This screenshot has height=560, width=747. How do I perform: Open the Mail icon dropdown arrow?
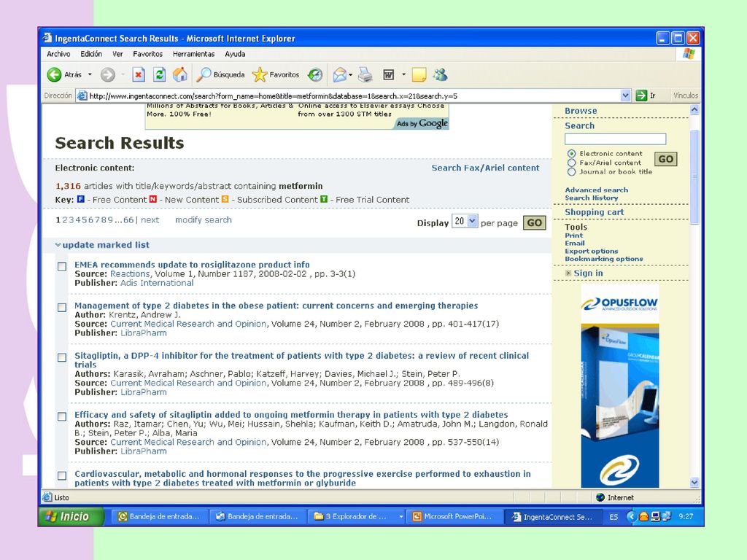[x=351, y=75]
